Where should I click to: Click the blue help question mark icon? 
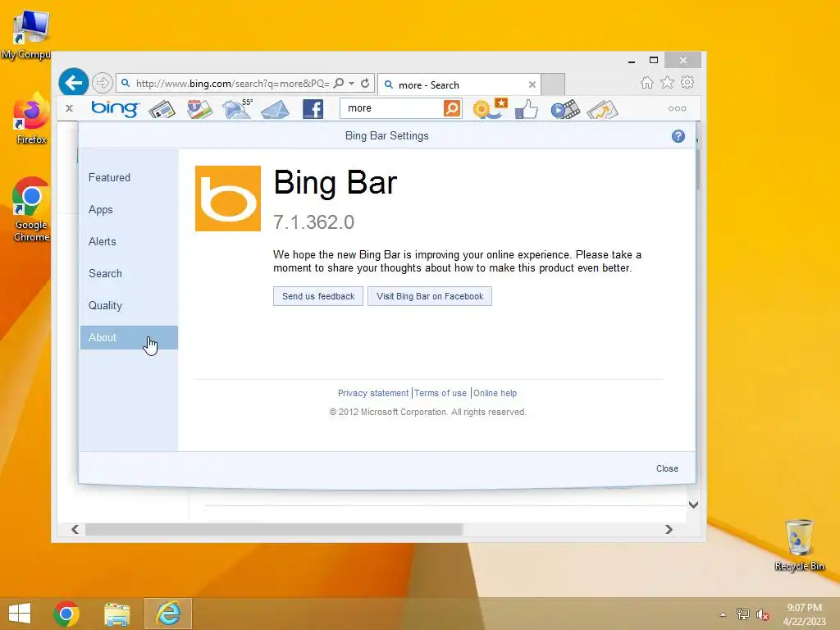(x=678, y=136)
